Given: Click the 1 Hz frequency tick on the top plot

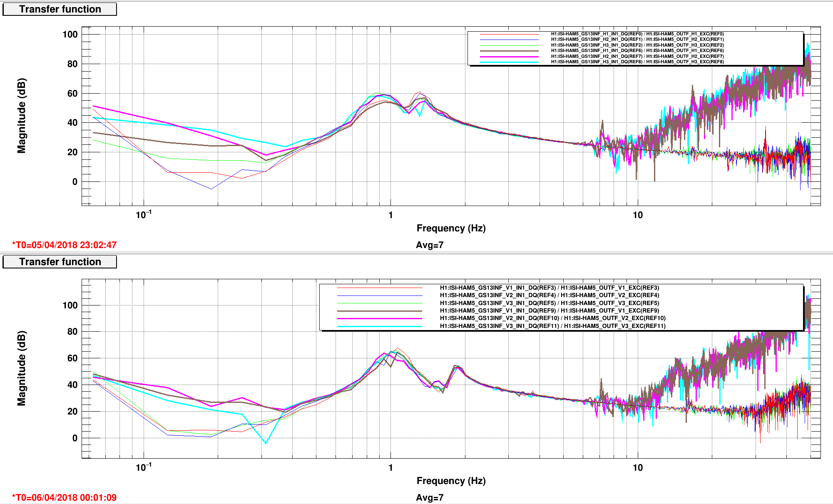Looking at the screenshot, I should pos(390,215).
